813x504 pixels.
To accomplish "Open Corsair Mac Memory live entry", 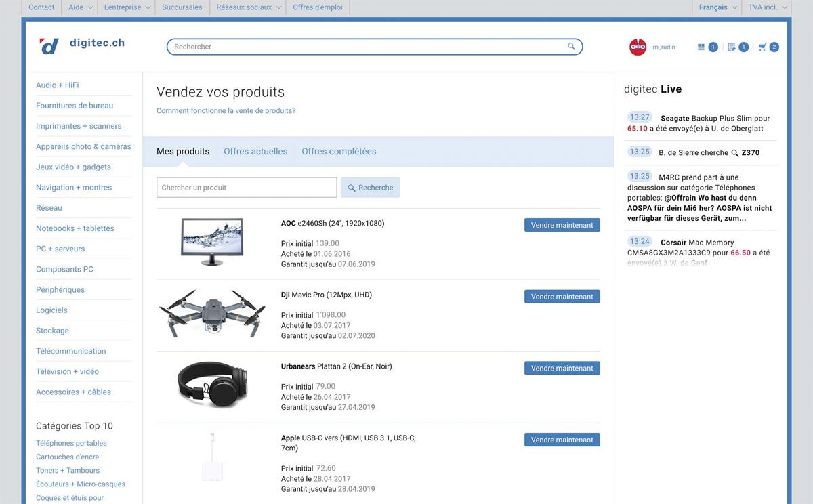I will click(701, 252).
